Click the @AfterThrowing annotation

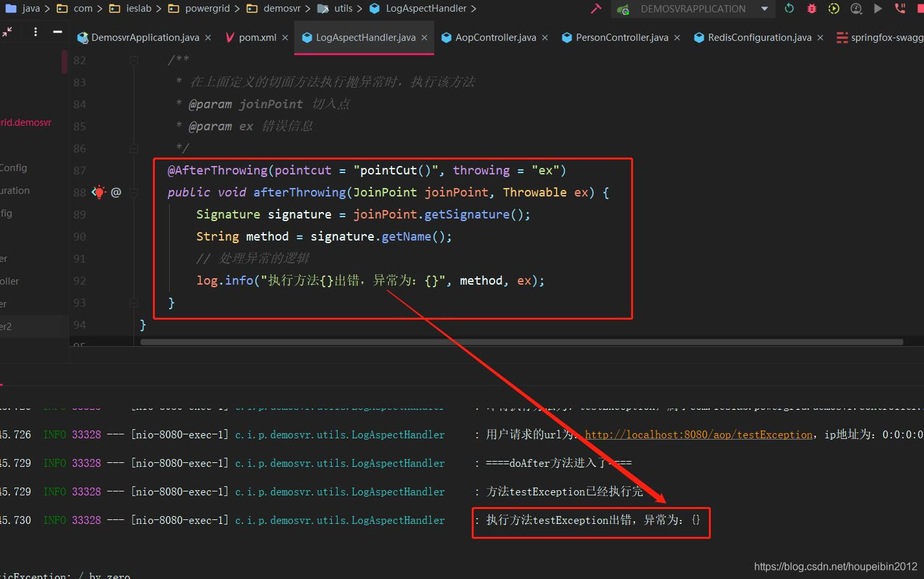pyautogui.click(x=218, y=170)
